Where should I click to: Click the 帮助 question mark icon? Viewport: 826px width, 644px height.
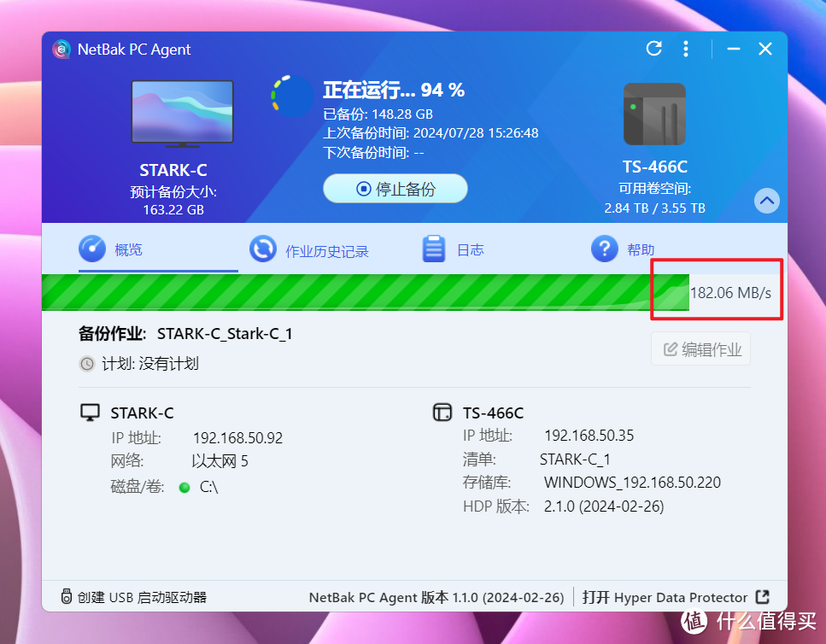(604, 249)
